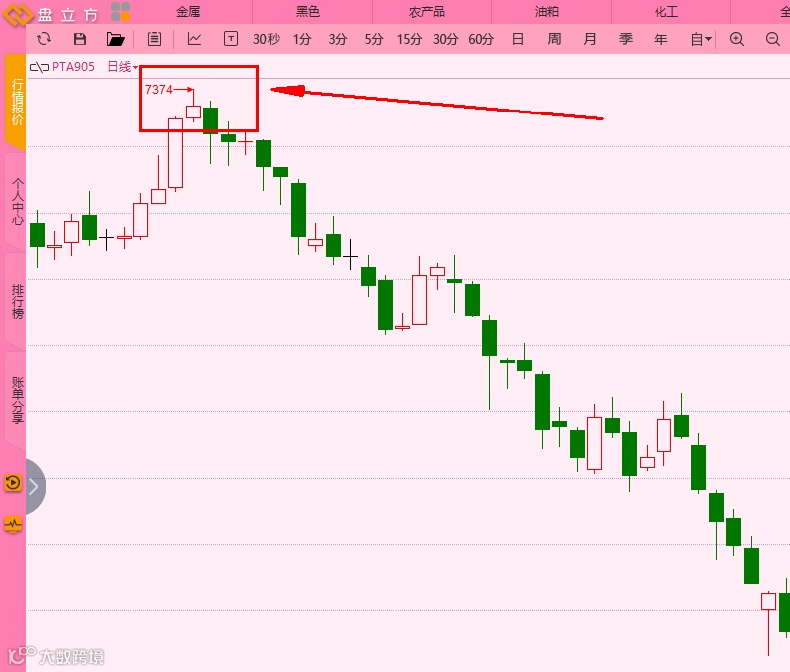Switch to 30秒 timeframe
Screen dimensions: 790x672
pyautogui.click(x=267, y=39)
